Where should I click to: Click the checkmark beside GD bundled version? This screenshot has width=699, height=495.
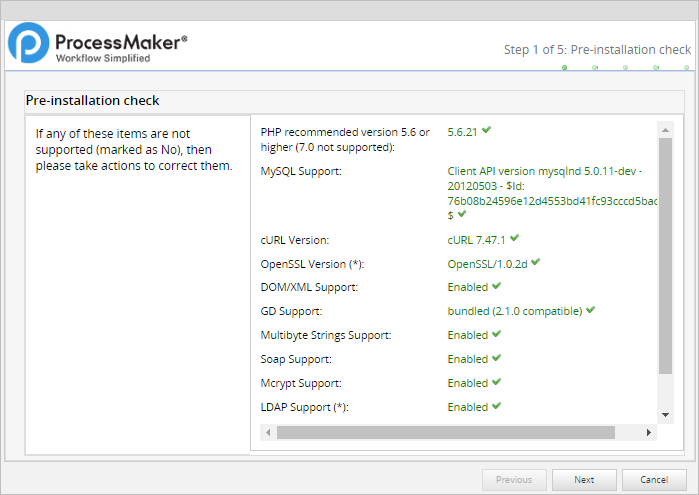(x=590, y=310)
